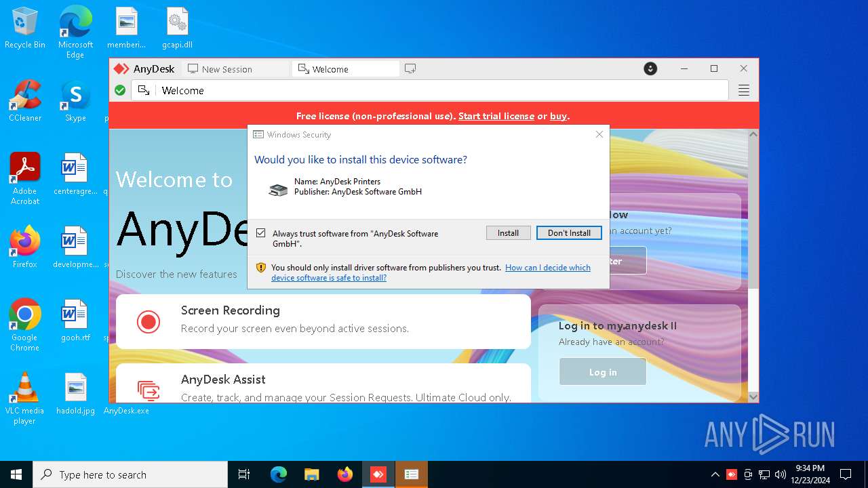Open VLC media player desktop shortcut
The height and width of the screenshot is (488, 868).
pyautogui.click(x=25, y=399)
